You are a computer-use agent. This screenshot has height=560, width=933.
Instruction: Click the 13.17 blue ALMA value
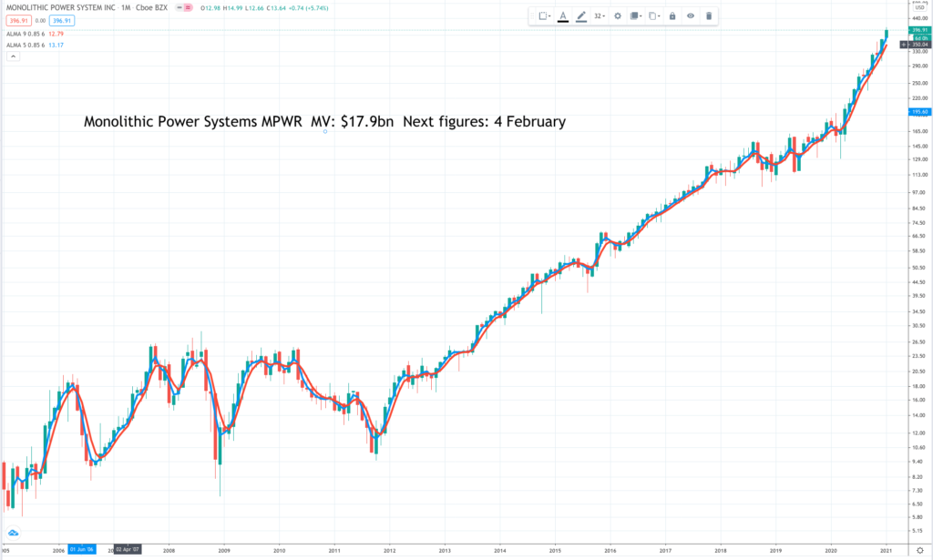pyautogui.click(x=56, y=45)
